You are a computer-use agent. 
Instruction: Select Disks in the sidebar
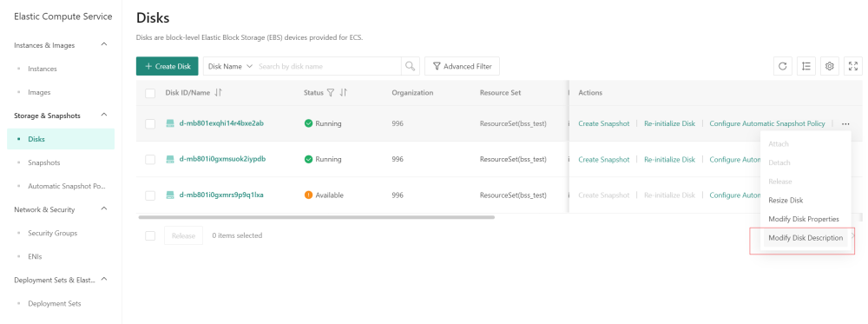click(61, 139)
